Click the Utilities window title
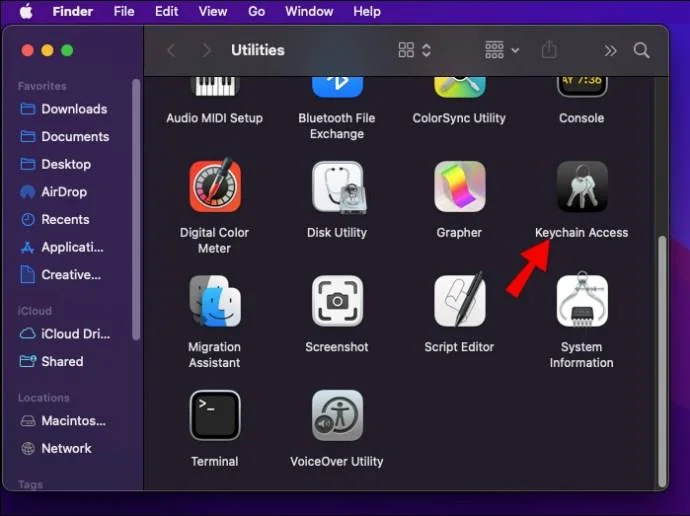The height and width of the screenshot is (516, 690). 258,50
